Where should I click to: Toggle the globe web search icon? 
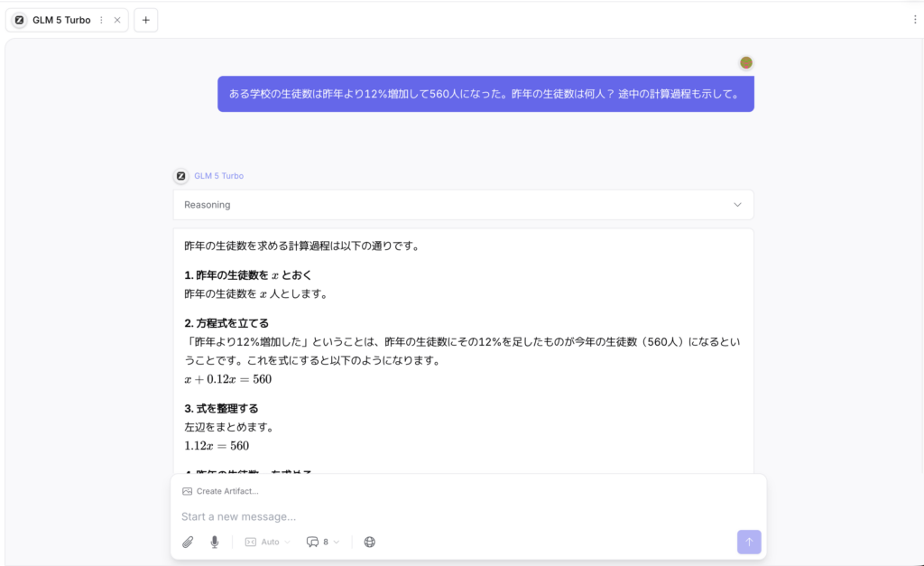(369, 542)
